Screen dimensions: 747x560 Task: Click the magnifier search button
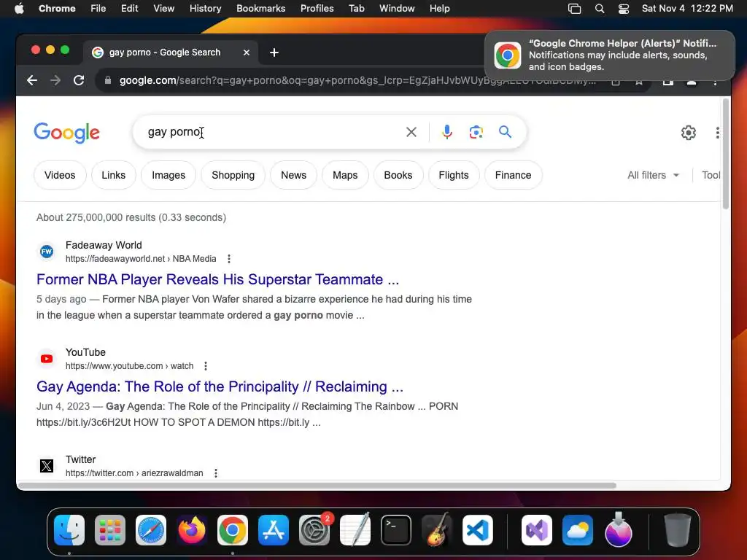tap(505, 132)
